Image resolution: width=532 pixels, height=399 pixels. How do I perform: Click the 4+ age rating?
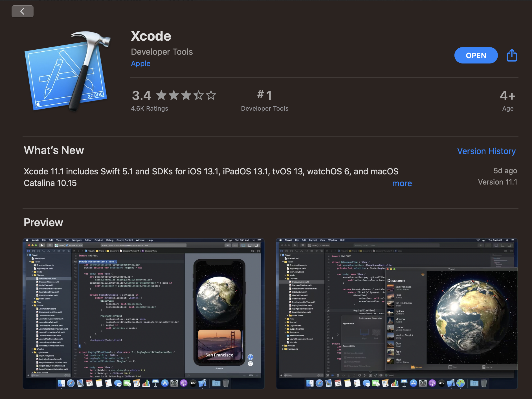tap(508, 100)
